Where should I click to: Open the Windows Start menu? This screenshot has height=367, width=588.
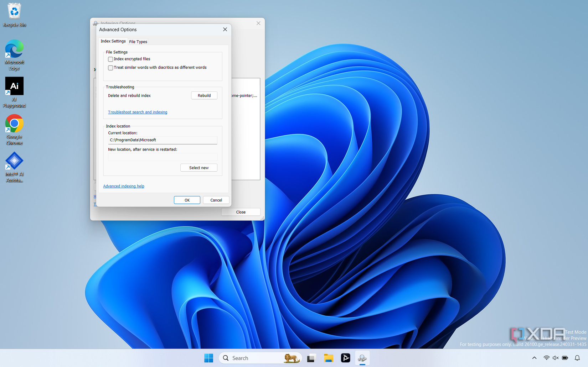coord(208,358)
